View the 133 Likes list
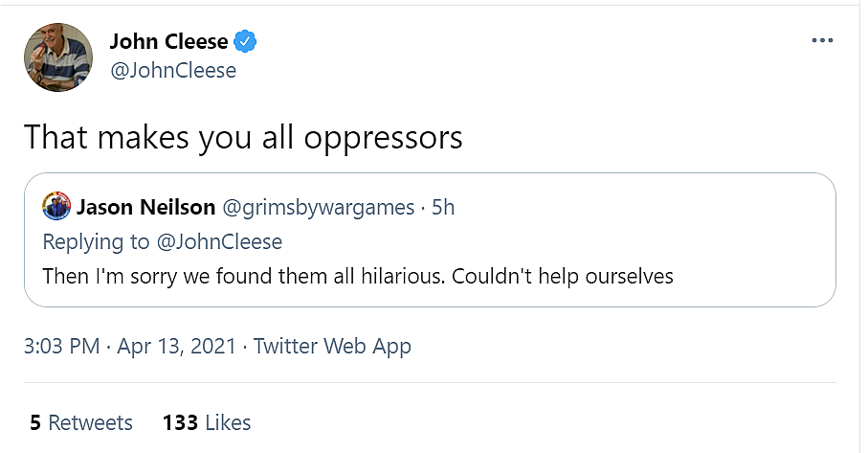The height and width of the screenshot is (453, 868). (x=207, y=422)
